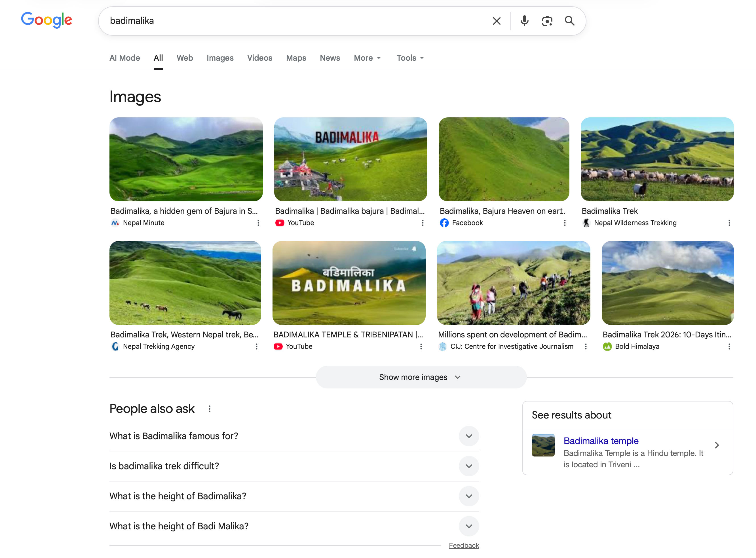Click the search magnifier icon

(x=569, y=21)
